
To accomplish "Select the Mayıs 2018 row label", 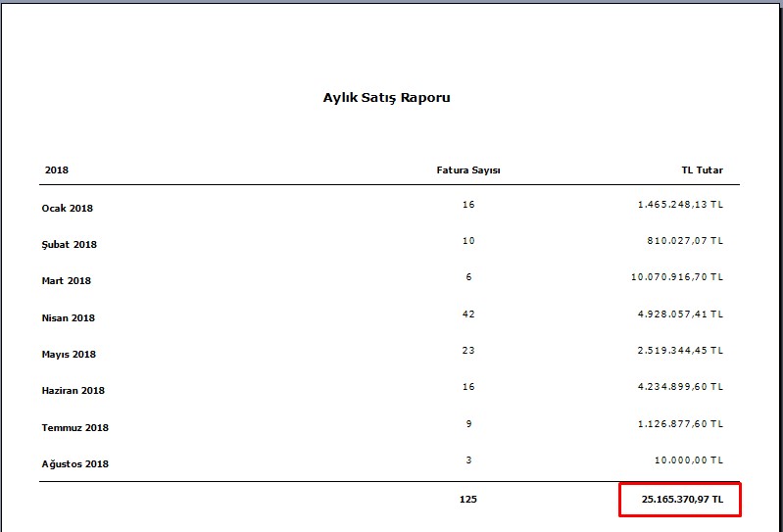I will point(69,355).
